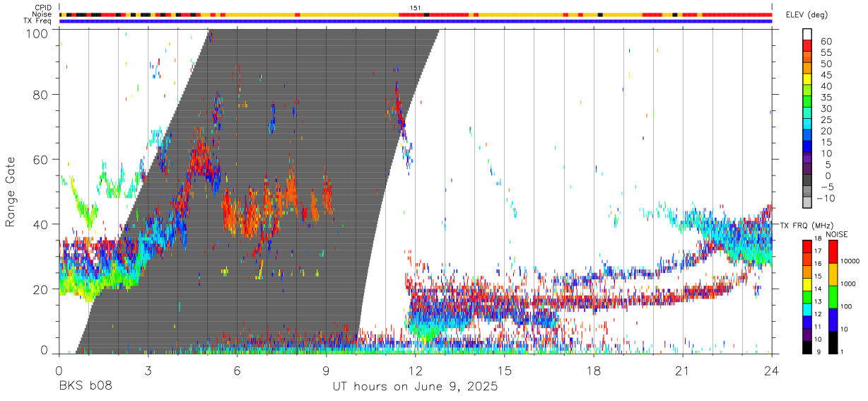The height and width of the screenshot is (401, 868).
Task: Click the "100" tick on Range Gate axis
Action: coord(36,33)
